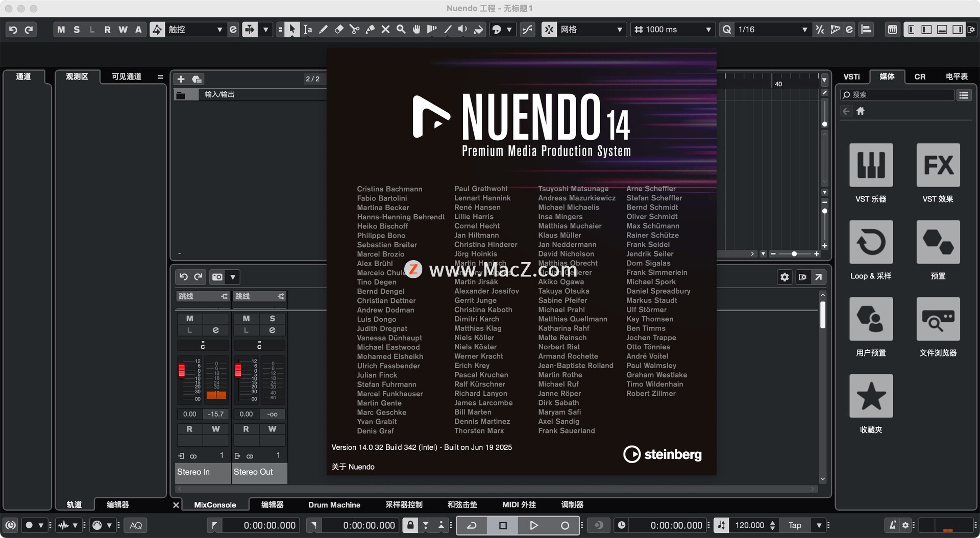Toggle the transport Cycle loop button
The width and height of the screenshot is (980, 538).
point(472,525)
